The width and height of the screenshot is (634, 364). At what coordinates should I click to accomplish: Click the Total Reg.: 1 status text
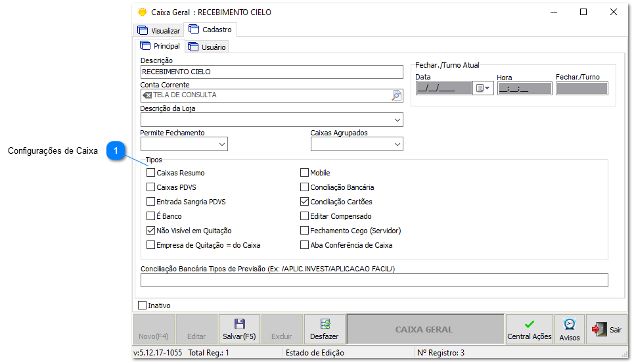(x=209, y=353)
